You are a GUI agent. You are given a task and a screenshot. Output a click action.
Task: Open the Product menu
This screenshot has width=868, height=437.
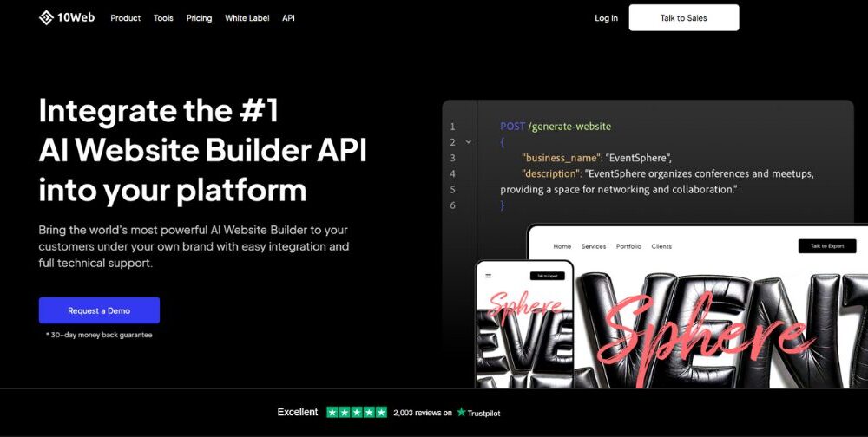click(125, 18)
